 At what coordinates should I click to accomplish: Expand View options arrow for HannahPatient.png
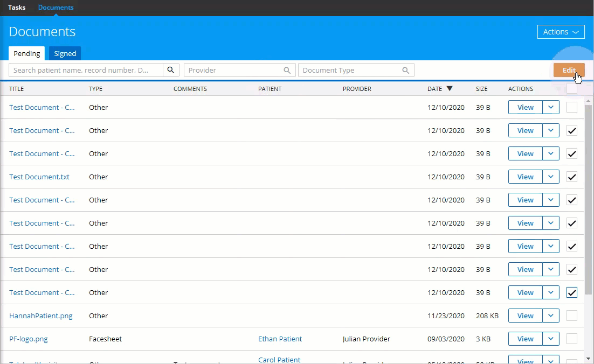[550, 316]
